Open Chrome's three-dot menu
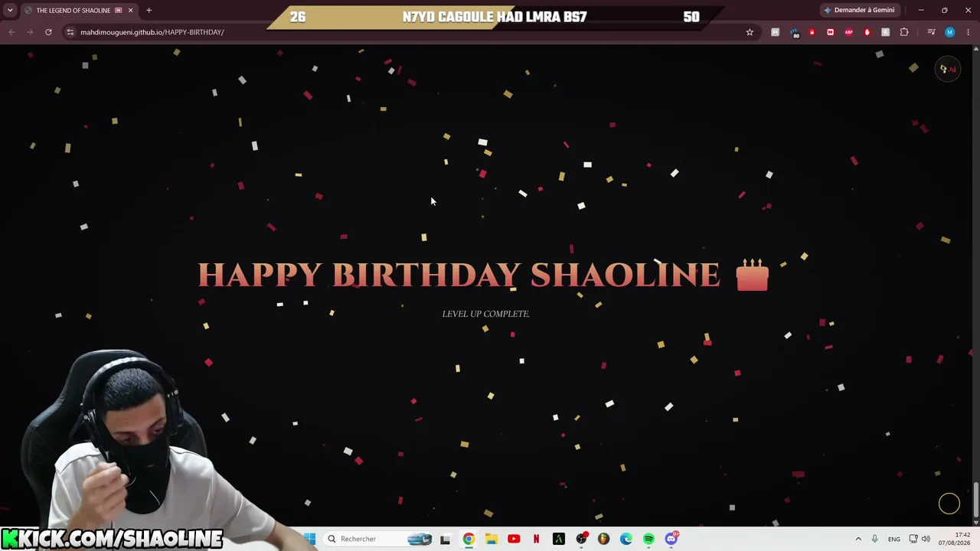Viewport: 980px width, 551px height. [x=969, y=32]
